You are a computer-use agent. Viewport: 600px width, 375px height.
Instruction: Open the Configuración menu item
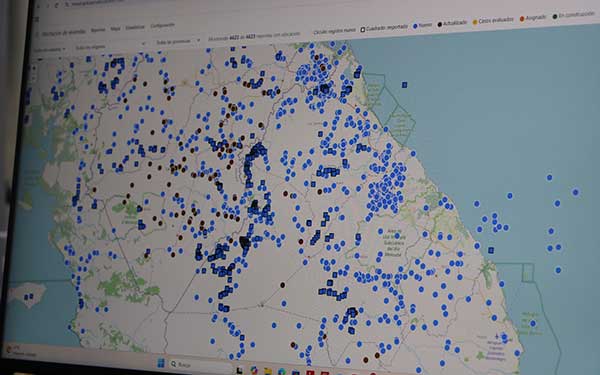point(162,26)
